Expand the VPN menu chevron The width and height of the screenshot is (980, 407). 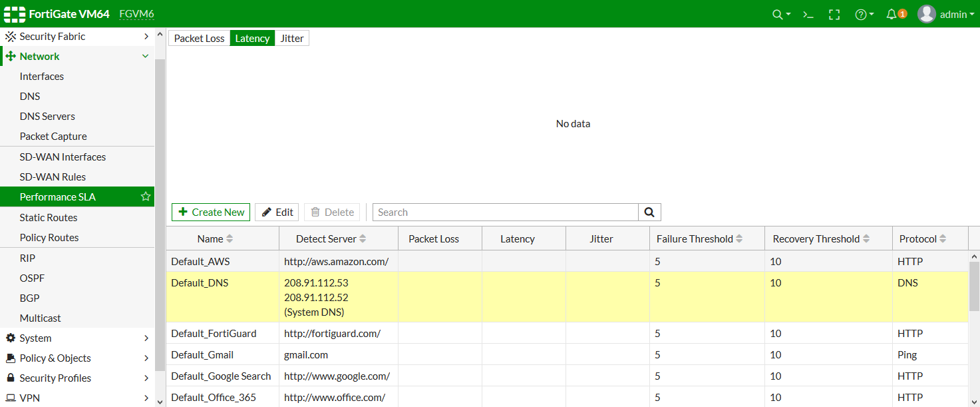(146, 398)
